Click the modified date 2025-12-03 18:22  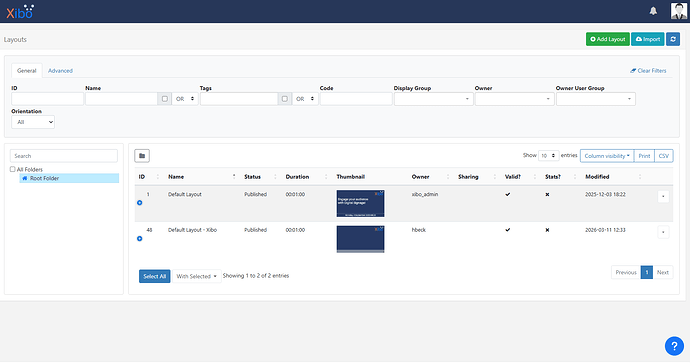click(x=605, y=194)
